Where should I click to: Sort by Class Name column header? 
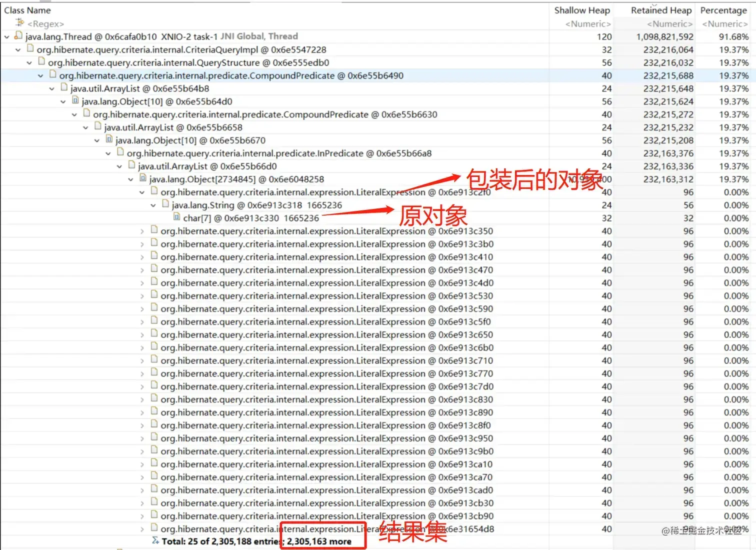click(x=27, y=10)
